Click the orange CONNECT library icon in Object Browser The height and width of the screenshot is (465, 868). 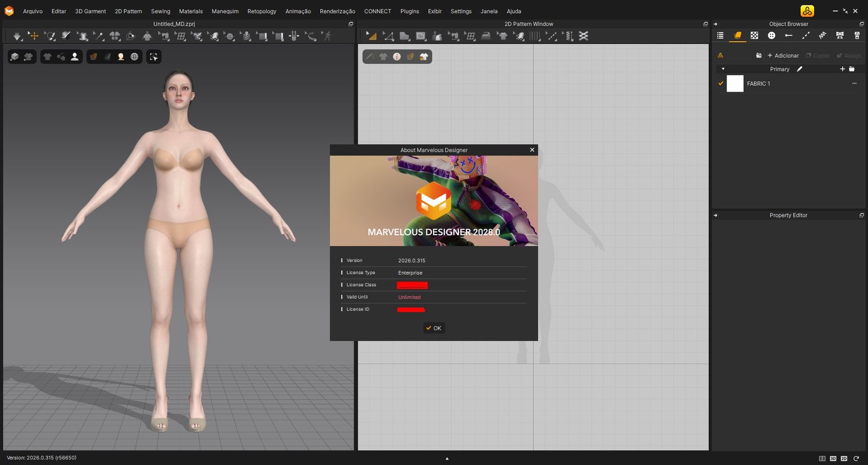point(720,55)
